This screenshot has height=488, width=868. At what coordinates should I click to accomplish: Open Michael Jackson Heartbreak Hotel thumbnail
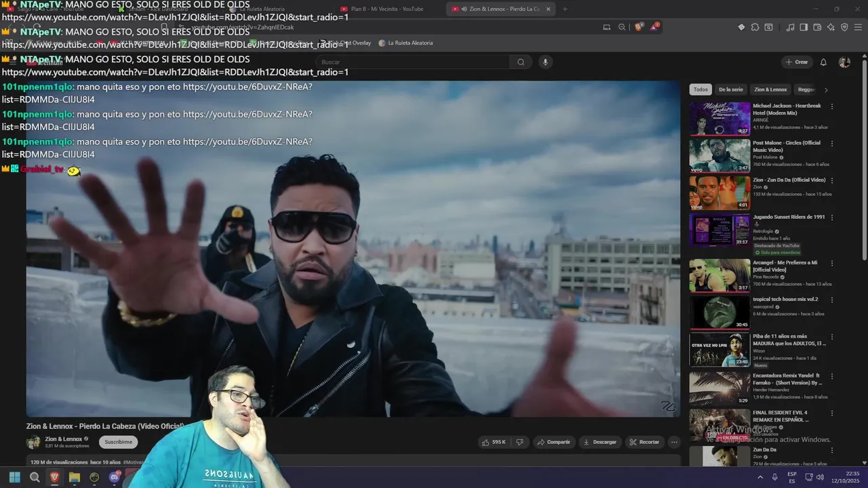pyautogui.click(x=719, y=119)
